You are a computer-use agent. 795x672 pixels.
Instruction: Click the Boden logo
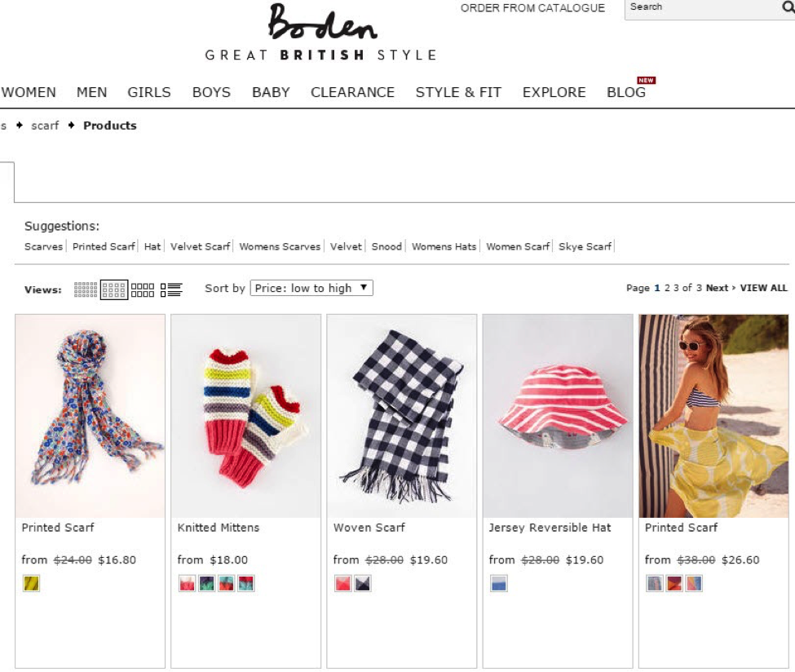click(322, 23)
